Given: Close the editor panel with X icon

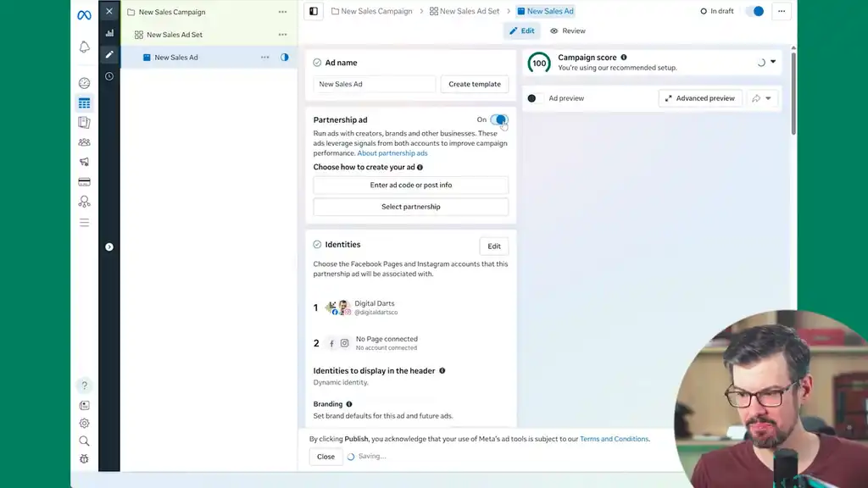Looking at the screenshot, I should point(109,11).
